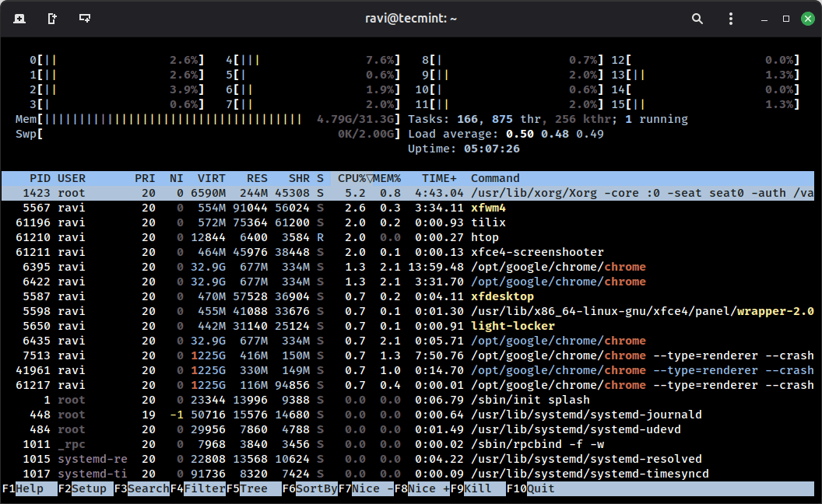Screen dimensions: 822x504
Task: Click the CPU% sort column header
Action: (x=354, y=177)
